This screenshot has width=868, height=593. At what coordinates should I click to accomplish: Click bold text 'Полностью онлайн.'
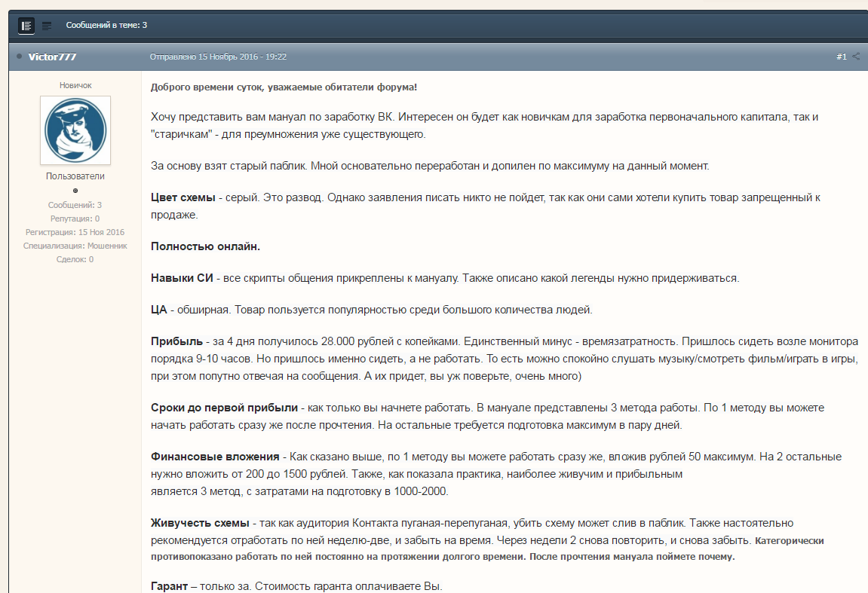pos(205,246)
